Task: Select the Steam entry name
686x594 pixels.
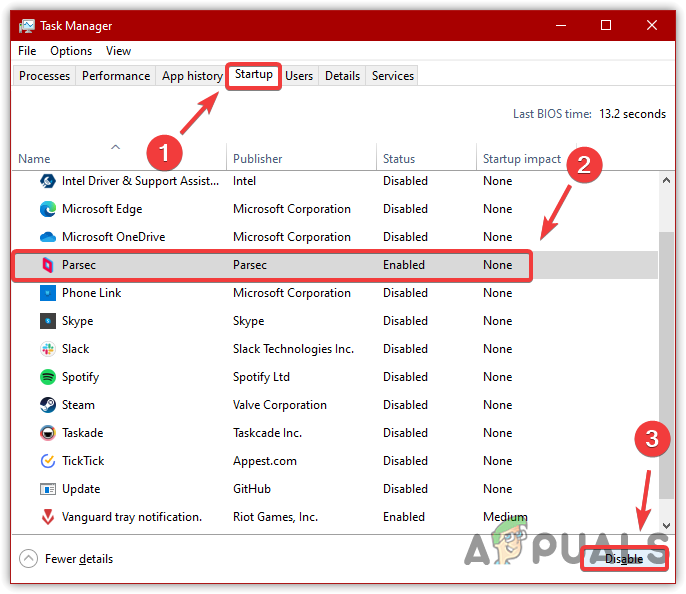Action: point(78,405)
